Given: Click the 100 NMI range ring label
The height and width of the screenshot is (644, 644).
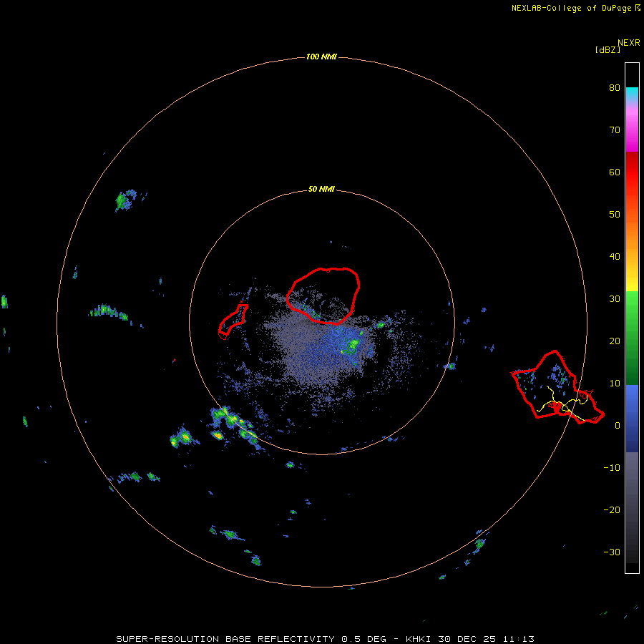Looking at the screenshot, I should pyautogui.click(x=321, y=57).
